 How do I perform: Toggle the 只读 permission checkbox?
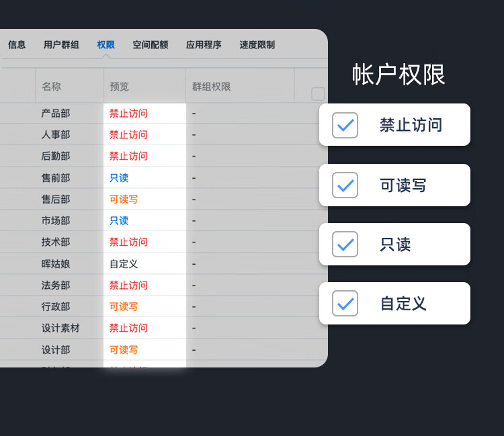click(x=345, y=245)
